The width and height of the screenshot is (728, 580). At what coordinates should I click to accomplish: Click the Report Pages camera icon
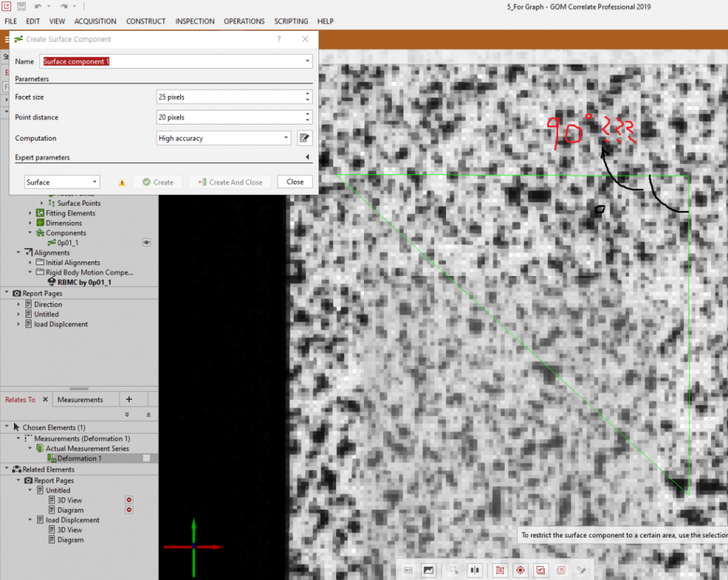pos(17,293)
